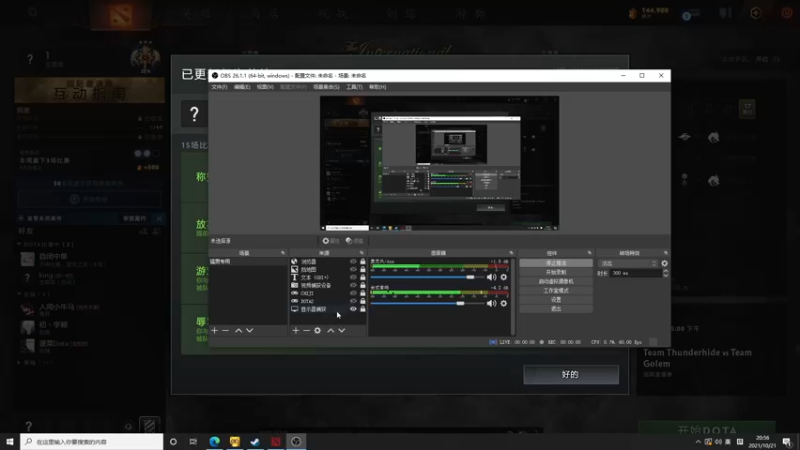Toggle lock on the DOTA2 source
The width and height of the screenshot is (800, 450).
363,301
